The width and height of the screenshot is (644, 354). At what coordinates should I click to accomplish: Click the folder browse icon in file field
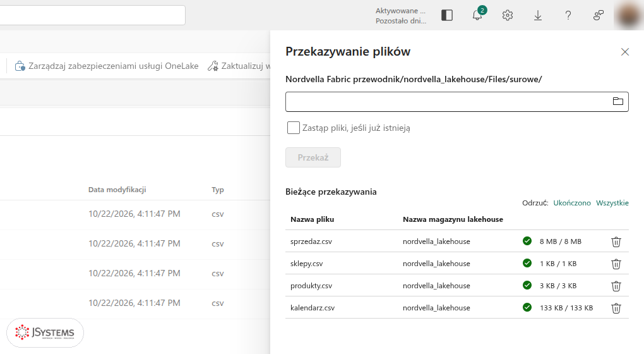pyautogui.click(x=617, y=101)
